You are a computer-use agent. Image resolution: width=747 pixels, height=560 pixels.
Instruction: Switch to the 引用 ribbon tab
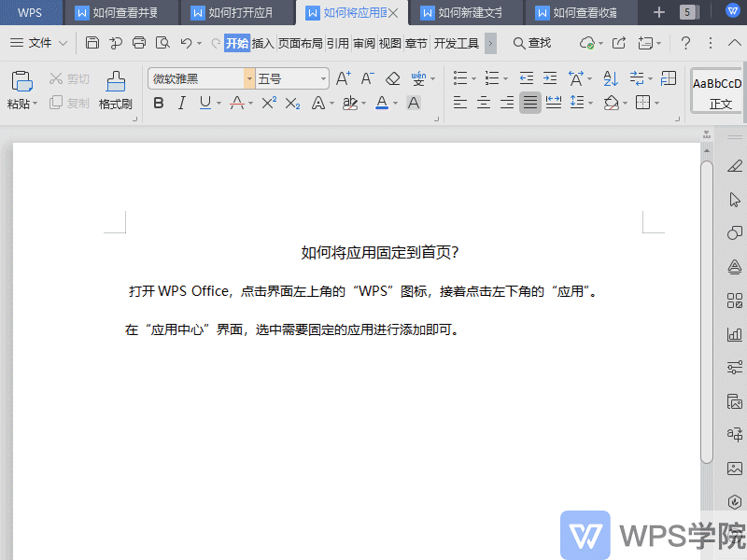point(338,43)
